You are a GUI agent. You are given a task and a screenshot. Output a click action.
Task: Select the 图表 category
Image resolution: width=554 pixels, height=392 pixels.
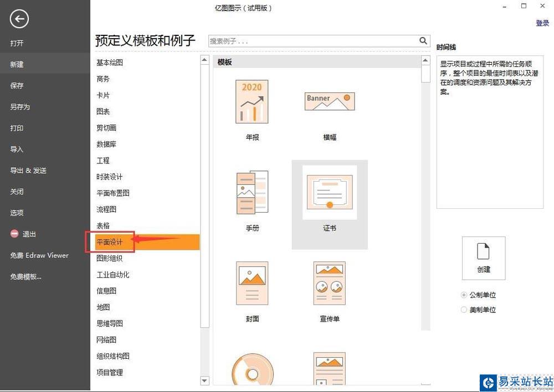point(103,111)
